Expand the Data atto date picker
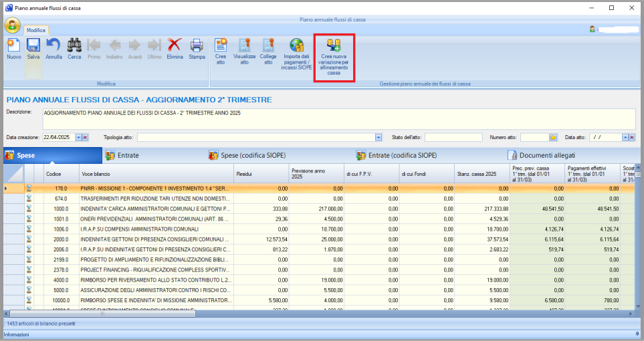This screenshot has width=644, height=341. tap(625, 137)
